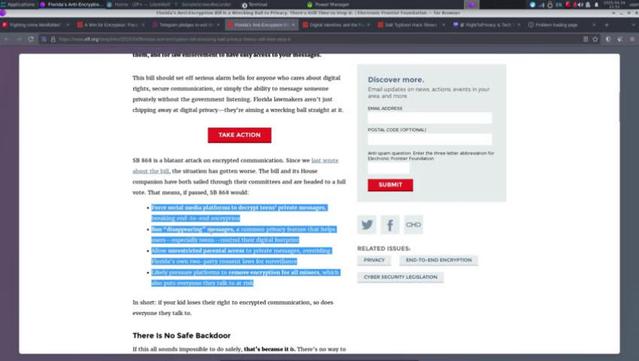
Task: Share article on Facebook
Action: 390,225
